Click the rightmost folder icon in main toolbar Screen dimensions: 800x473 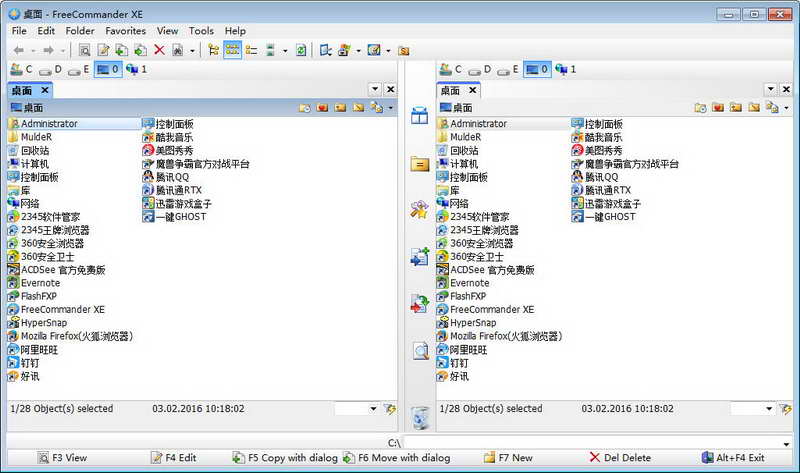point(404,51)
